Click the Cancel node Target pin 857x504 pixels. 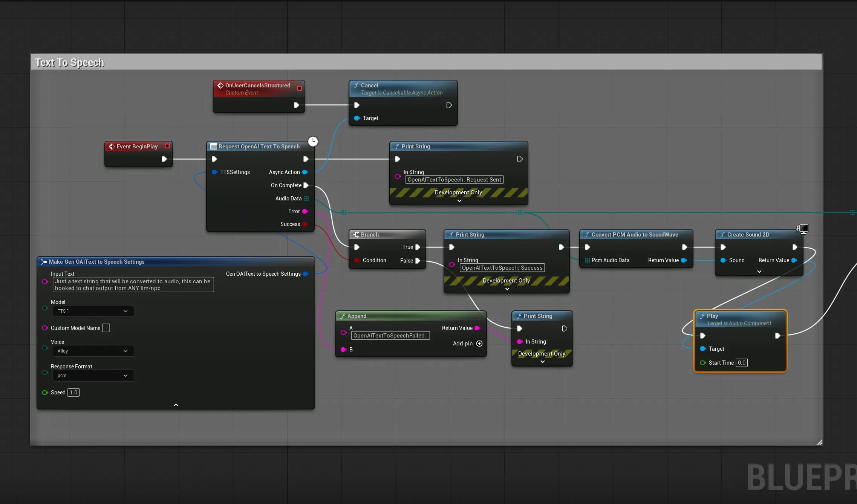click(357, 118)
